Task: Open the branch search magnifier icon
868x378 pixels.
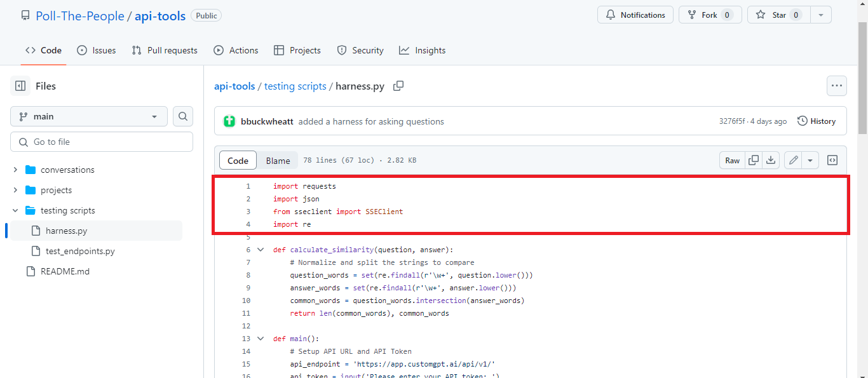Action: click(182, 116)
